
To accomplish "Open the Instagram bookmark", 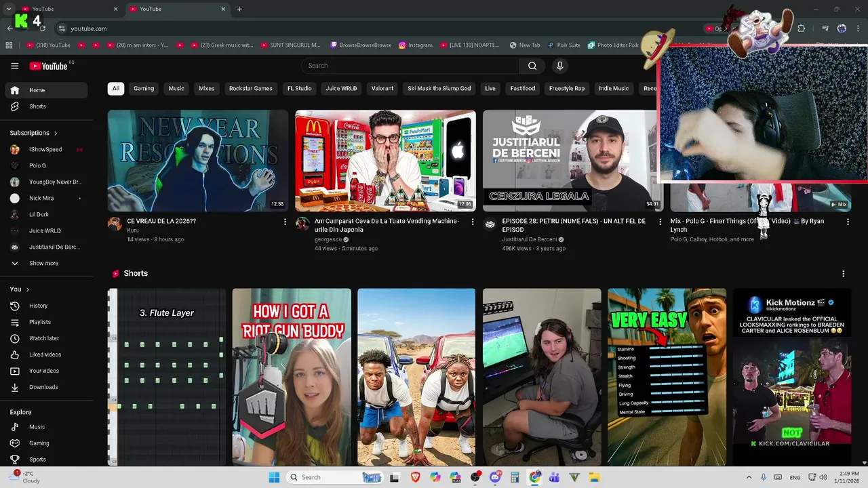I will tap(416, 45).
